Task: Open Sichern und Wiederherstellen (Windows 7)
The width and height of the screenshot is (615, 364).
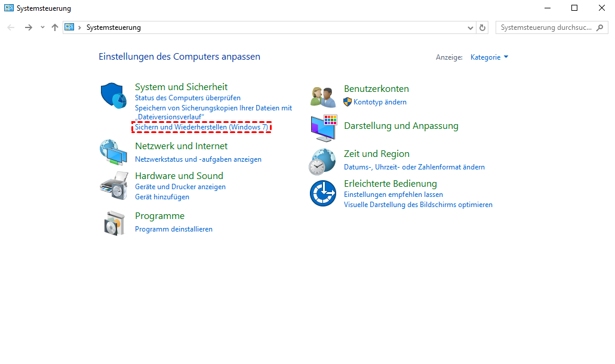Action: [201, 127]
